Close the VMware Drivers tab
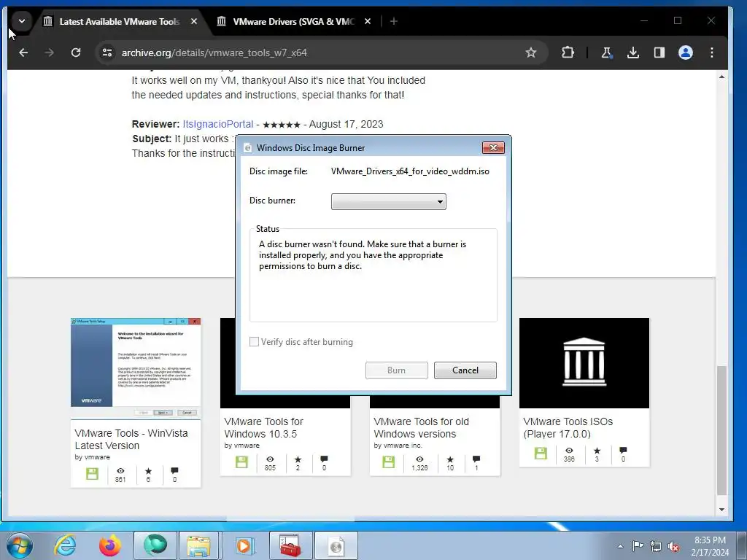Screen dimensions: 747x560 368,21
